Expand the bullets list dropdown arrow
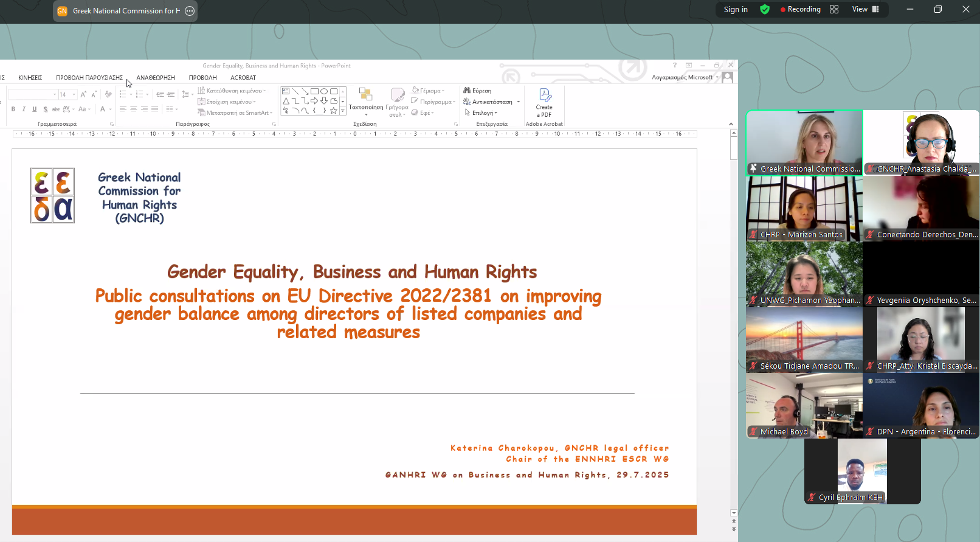980x542 pixels. click(x=131, y=94)
